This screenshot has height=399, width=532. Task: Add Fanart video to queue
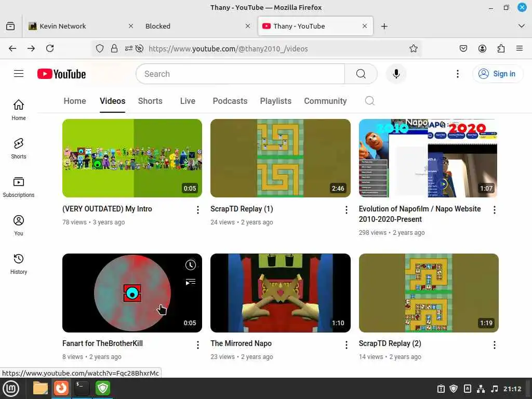190,282
